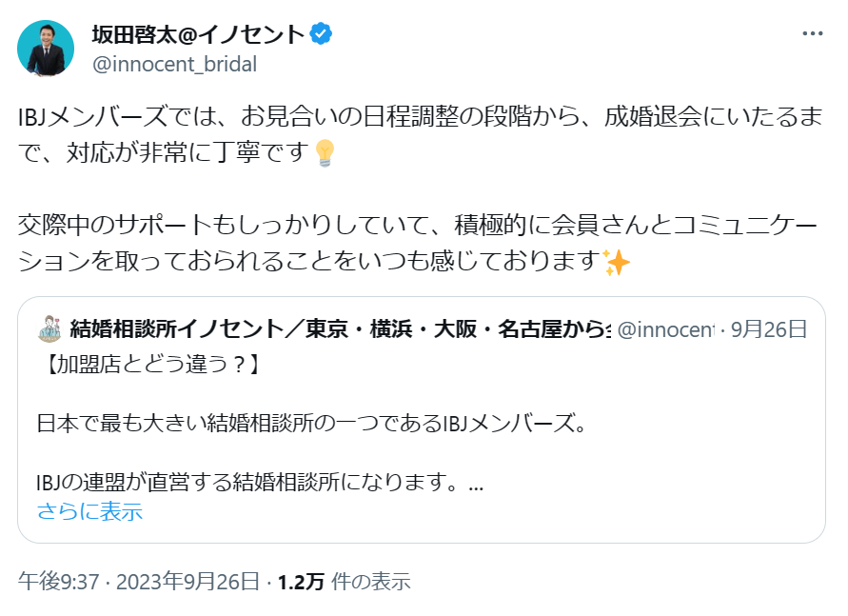Click the blue verified badge
Viewport: 848px width, 616px height.
click(323, 34)
